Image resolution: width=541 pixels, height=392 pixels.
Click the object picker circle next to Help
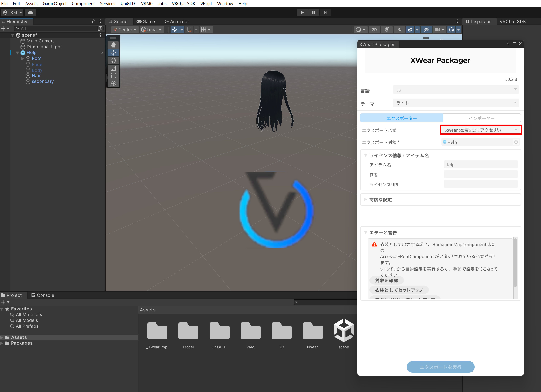[x=516, y=142]
